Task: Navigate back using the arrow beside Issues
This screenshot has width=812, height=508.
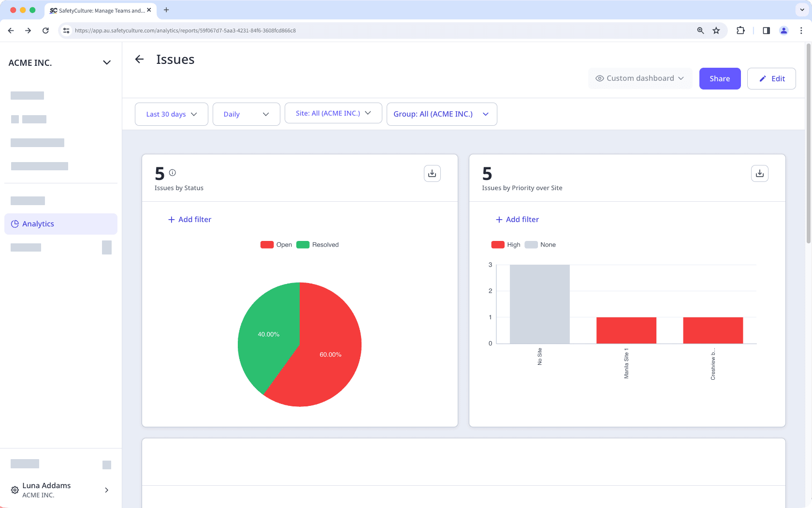Action: (x=139, y=59)
